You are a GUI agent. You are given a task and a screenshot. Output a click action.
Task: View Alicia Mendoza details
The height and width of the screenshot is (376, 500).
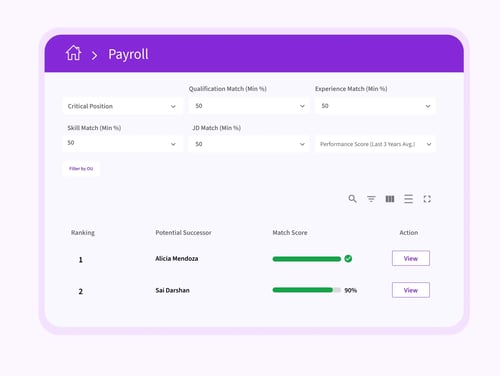point(411,258)
